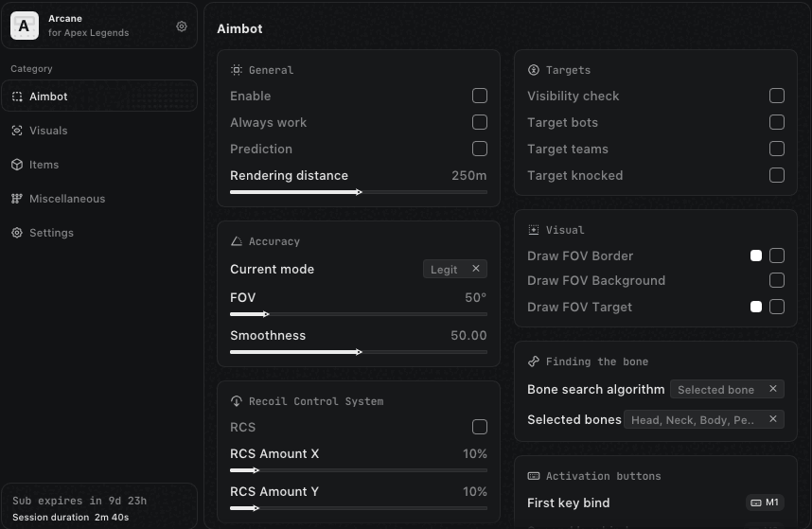This screenshot has height=529, width=812.
Task: Open the Current mode Legit dropdown
Action: coord(454,269)
